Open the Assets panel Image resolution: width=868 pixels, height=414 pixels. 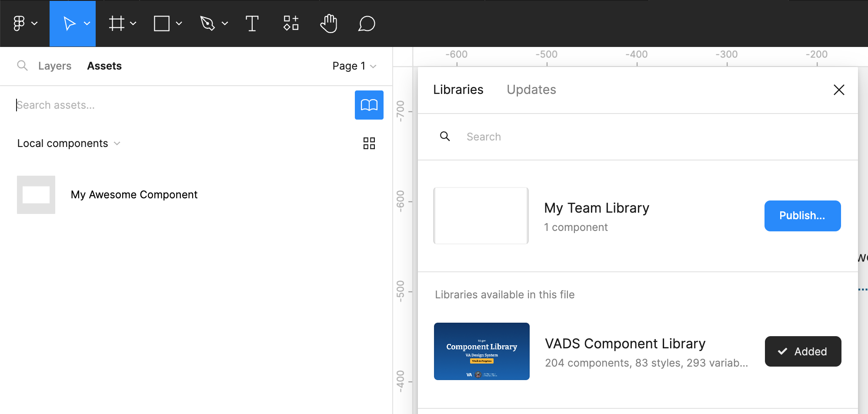(x=104, y=66)
